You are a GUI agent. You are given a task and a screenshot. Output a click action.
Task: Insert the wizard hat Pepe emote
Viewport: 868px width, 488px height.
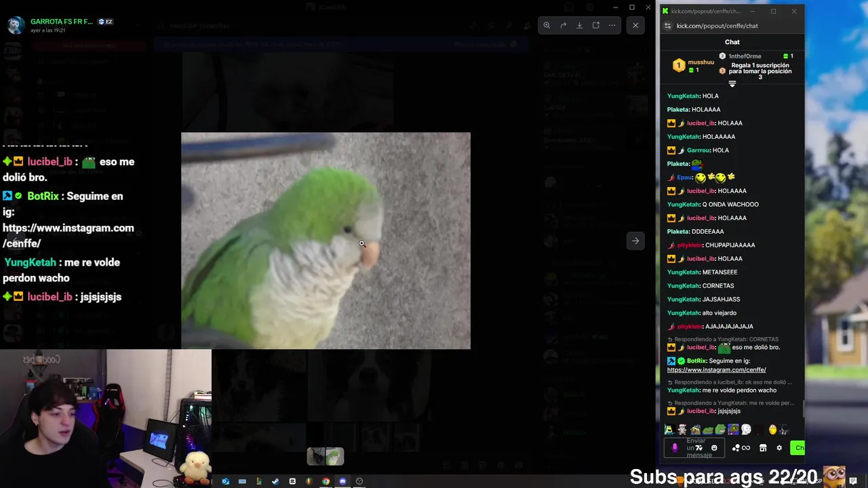click(695, 429)
